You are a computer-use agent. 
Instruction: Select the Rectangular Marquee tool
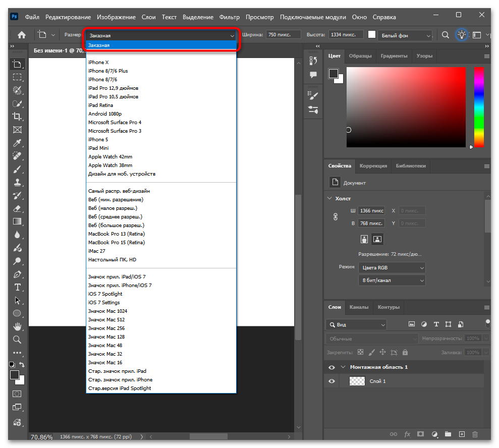tap(17, 77)
